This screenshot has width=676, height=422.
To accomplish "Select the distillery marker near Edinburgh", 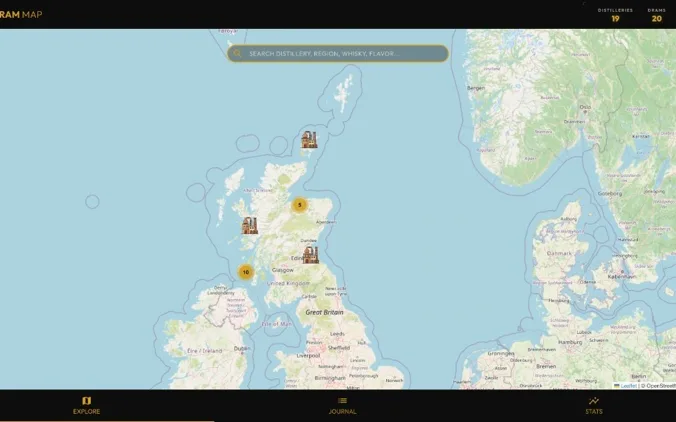I will coord(310,255).
